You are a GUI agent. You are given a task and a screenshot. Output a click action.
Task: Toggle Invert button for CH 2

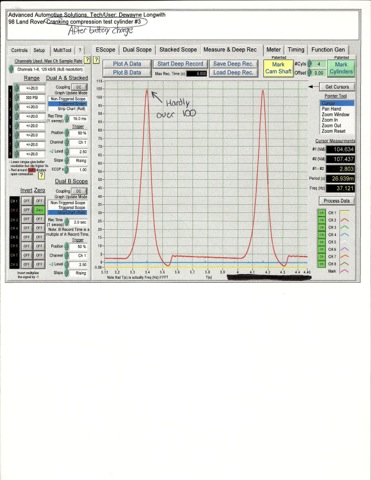point(27,210)
